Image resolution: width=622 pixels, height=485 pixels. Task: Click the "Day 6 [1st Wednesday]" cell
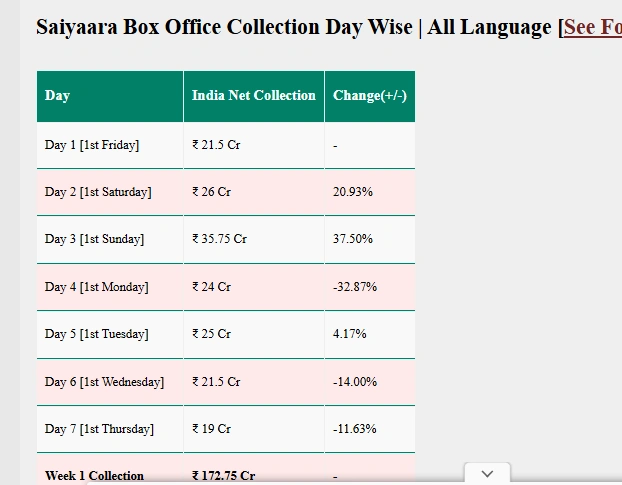point(104,382)
